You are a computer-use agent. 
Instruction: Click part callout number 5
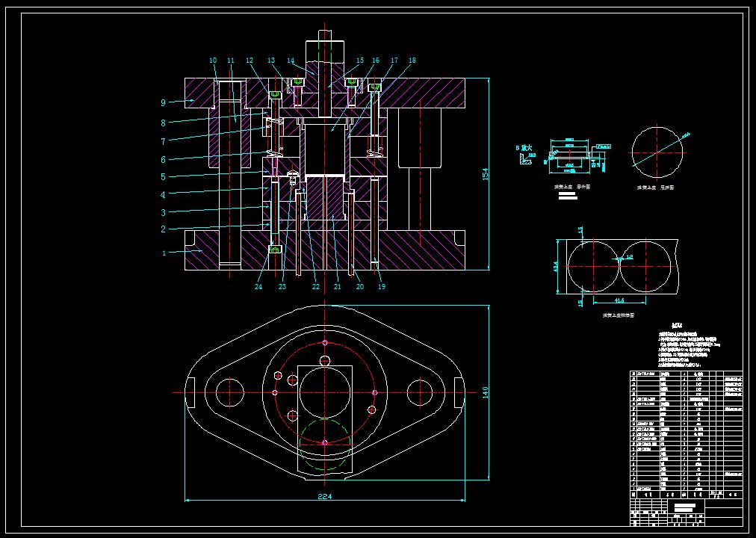tap(163, 177)
